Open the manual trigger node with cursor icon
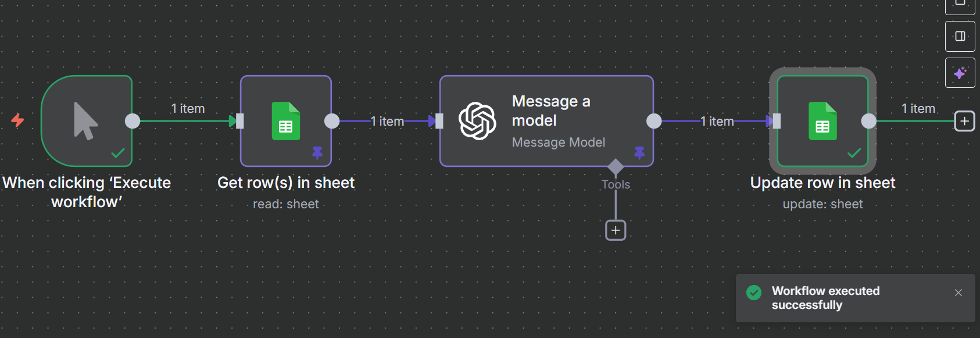980x338 pixels. (87, 121)
